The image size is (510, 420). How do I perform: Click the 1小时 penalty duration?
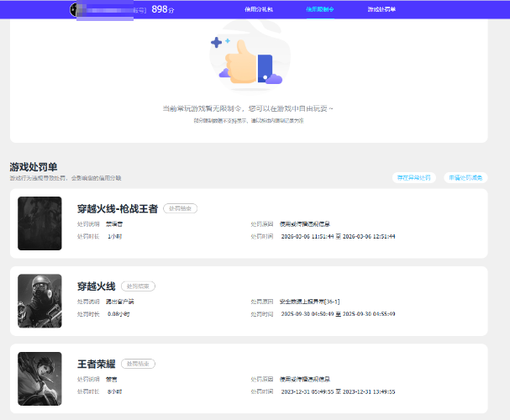(x=114, y=236)
